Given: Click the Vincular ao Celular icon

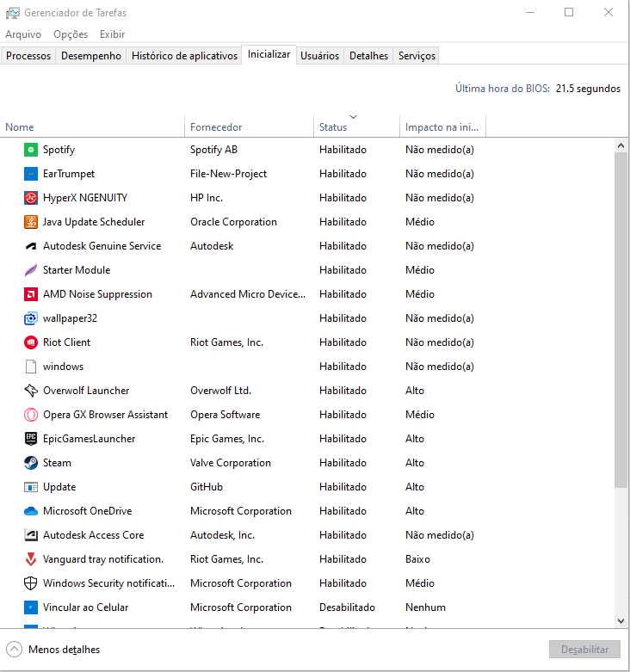Looking at the screenshot, I should pyautogui.click(x=31, y=607).
